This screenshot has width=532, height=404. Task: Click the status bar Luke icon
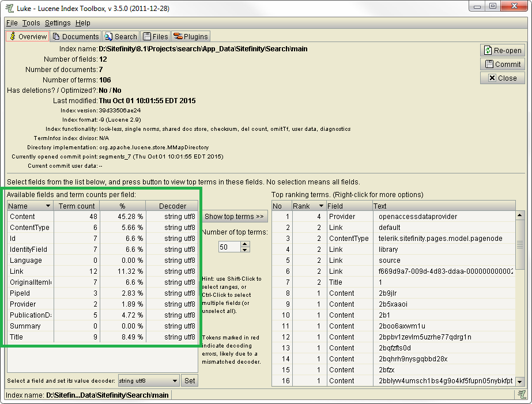(520, 395)
